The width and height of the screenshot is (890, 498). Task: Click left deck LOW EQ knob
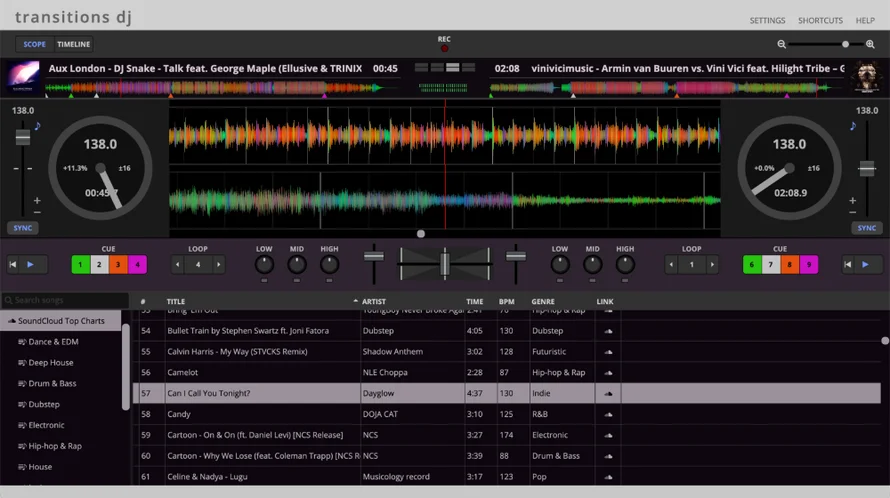(265, 264)
